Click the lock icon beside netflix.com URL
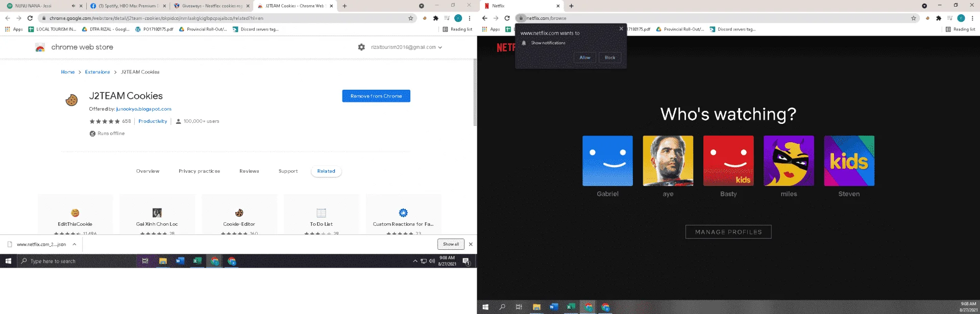980x314 pixels. point(521,18)
